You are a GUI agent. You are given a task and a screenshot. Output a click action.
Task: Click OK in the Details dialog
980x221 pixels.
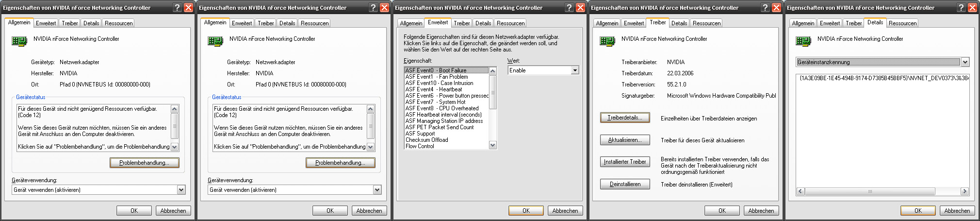tap(918, 211)
